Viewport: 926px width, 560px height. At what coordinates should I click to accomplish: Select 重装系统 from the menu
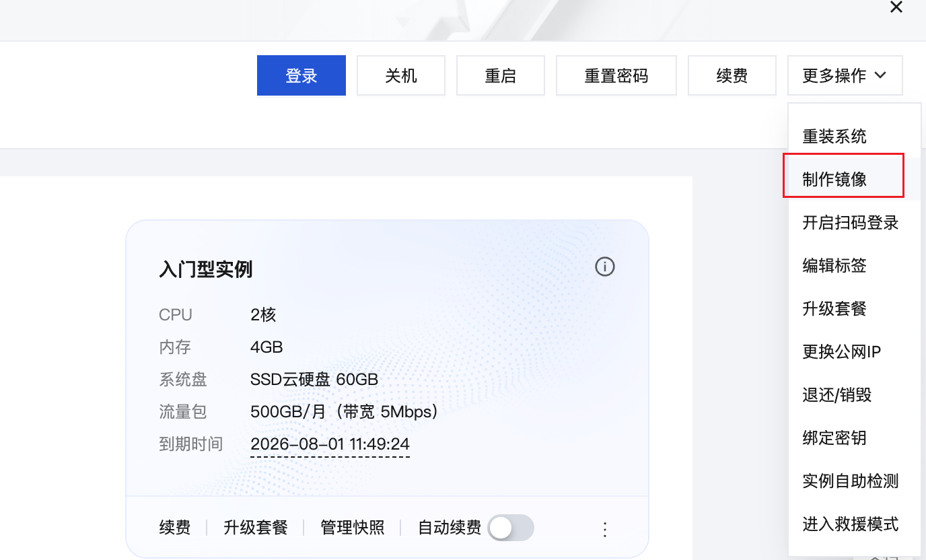pyautogui.click(x=834, y=137)
